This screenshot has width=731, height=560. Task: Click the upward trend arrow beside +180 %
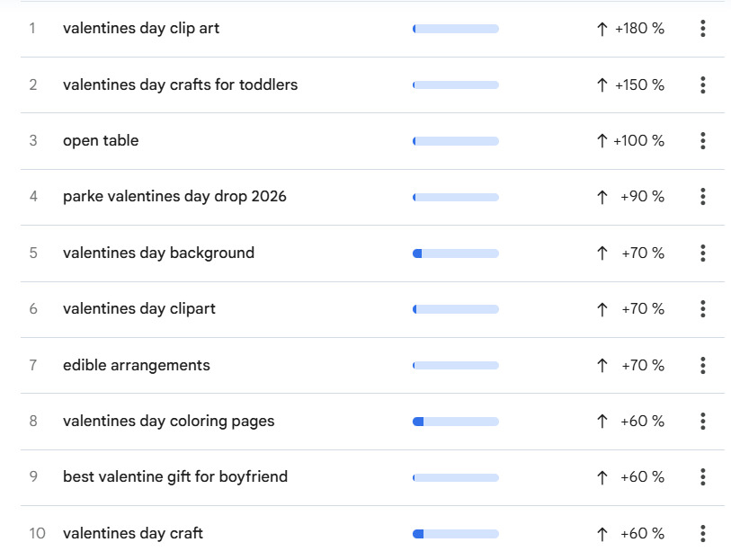click(601, 28)
